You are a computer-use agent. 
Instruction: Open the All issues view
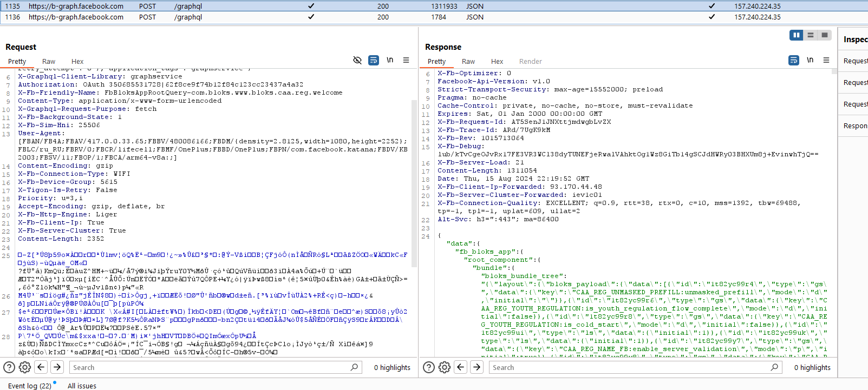(x=82, y=386)
